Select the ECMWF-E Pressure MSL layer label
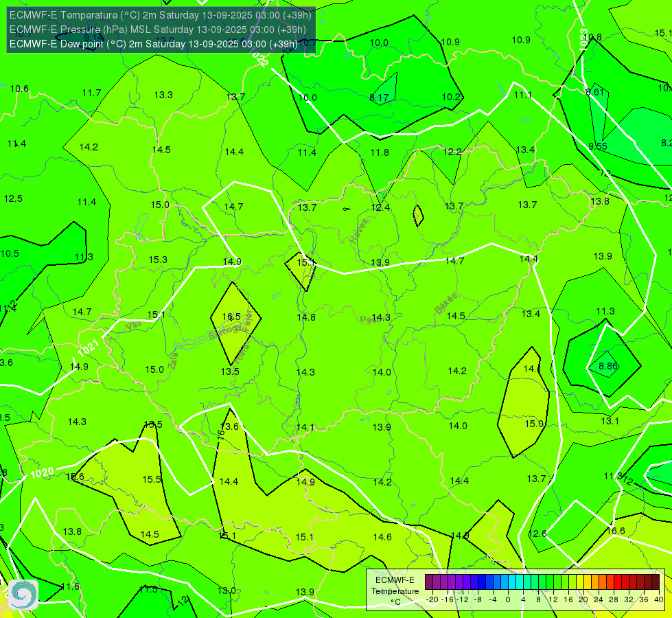The height and width of the screenshot is (618, 672). (x=158, y=30)
